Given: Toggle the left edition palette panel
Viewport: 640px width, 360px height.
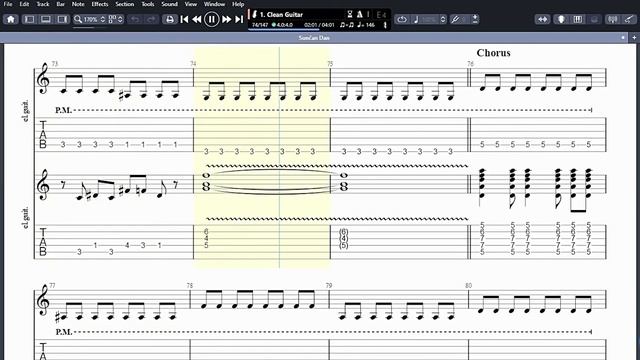Looking at the screenshot, I should pos(29,19).
